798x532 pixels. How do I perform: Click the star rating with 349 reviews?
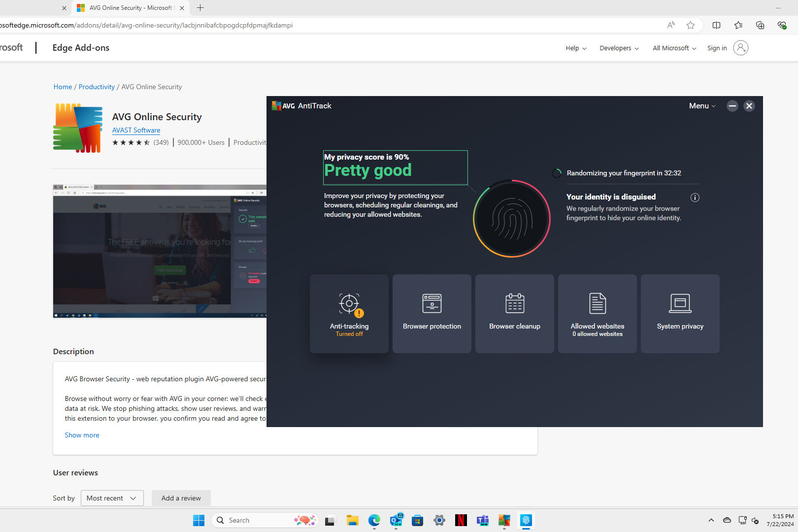140,142
